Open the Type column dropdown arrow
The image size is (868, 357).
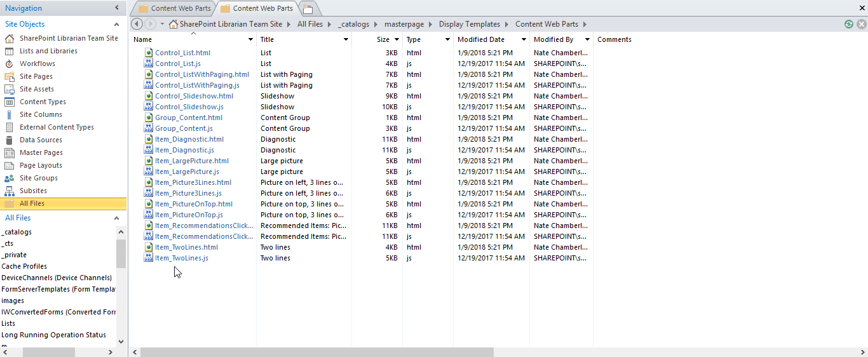(447, 39)
